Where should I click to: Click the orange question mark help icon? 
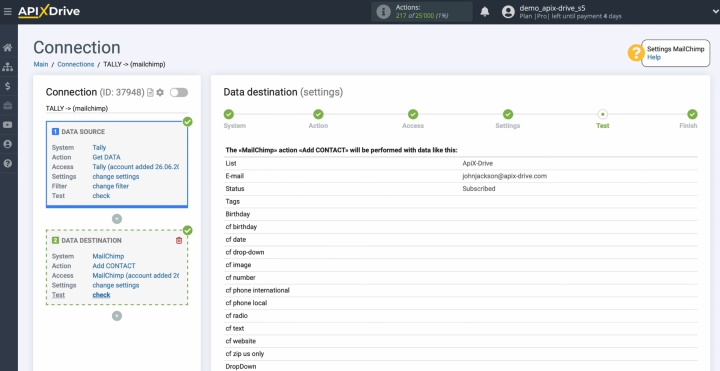coord(636,53)
